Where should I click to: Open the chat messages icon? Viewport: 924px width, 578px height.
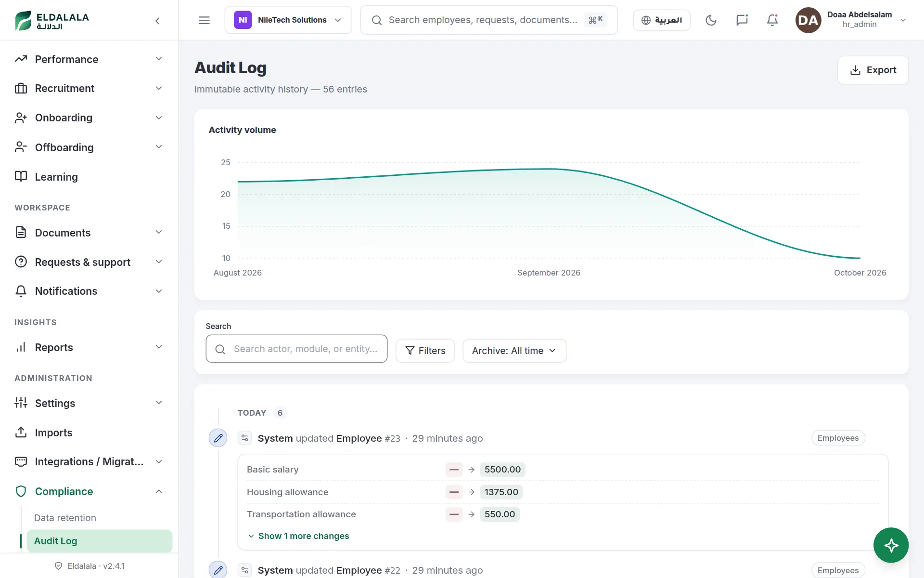click(742, 20)
